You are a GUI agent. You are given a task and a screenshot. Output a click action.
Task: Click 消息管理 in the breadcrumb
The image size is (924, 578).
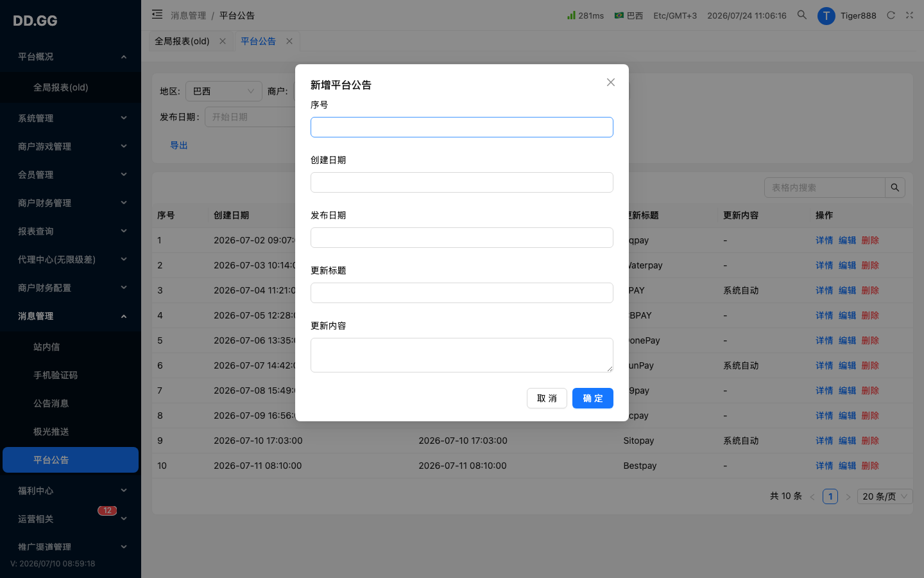point(189,15)
